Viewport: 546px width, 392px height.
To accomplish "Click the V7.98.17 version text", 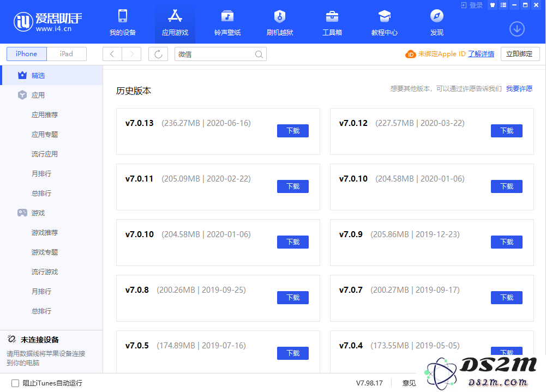I will coord(369,383).
